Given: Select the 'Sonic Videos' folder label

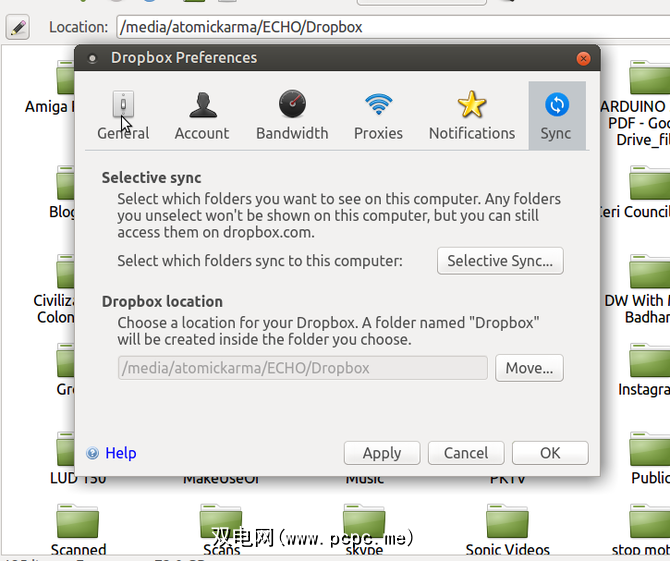Looking at the screenshot, I should tap(507, 550).
